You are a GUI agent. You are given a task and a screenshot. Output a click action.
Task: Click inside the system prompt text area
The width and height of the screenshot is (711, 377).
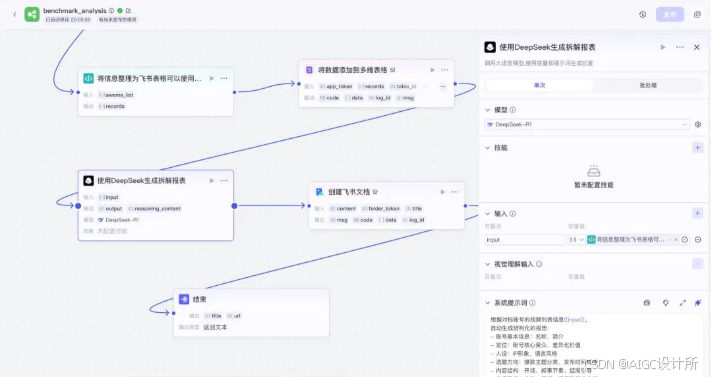pos(594,345)
